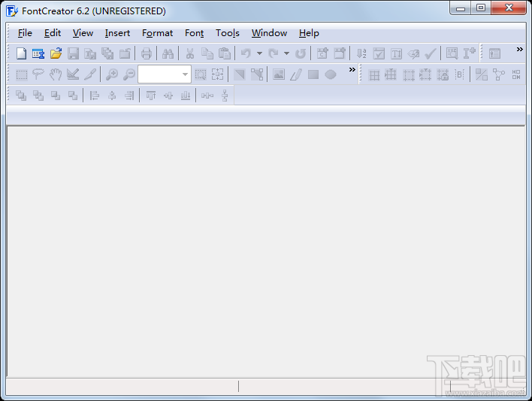Click the Redo arrow icon
This screenshot has height=401, width=532.
pos(273,53)
